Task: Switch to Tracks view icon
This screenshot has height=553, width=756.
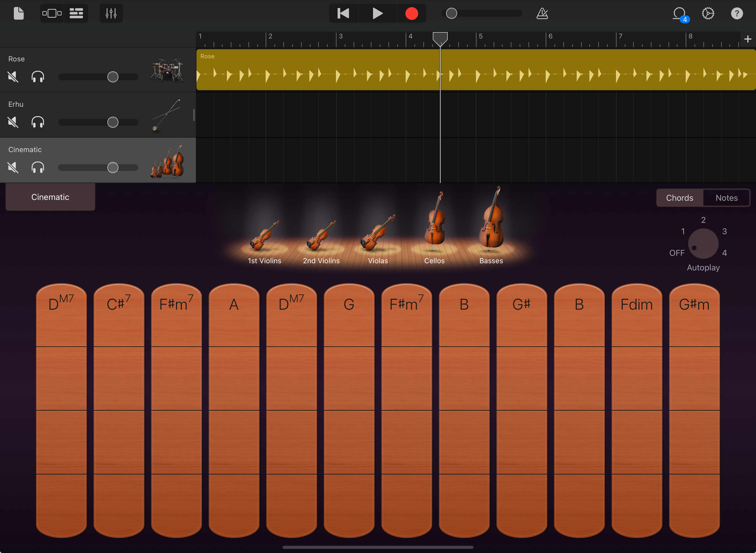Action: pos(76,13)
